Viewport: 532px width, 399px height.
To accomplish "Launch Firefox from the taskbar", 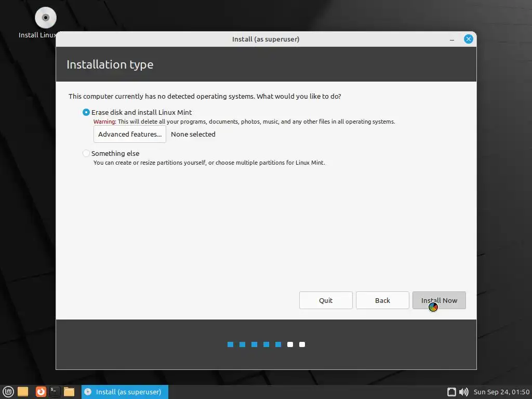I will (x=41, y=392).
